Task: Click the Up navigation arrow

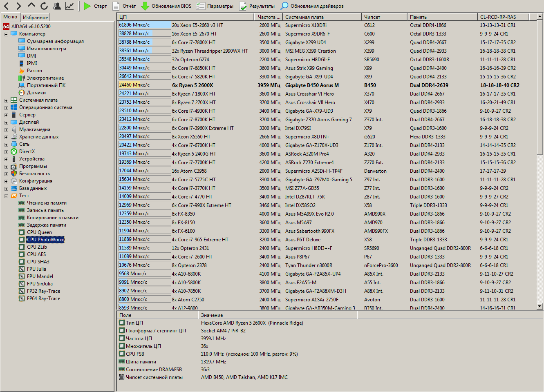Action: [x=31, y=6]
